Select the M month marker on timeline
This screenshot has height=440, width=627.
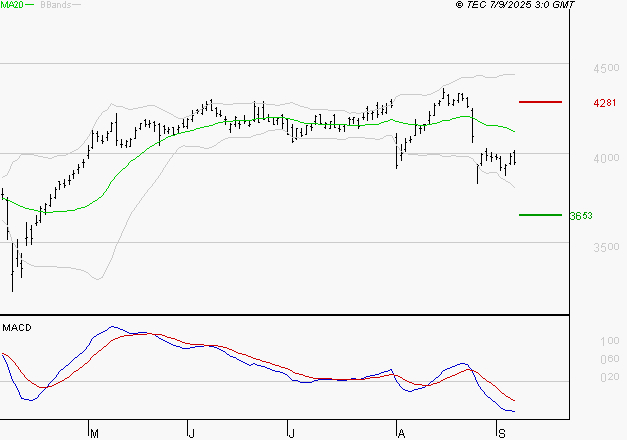94,432
